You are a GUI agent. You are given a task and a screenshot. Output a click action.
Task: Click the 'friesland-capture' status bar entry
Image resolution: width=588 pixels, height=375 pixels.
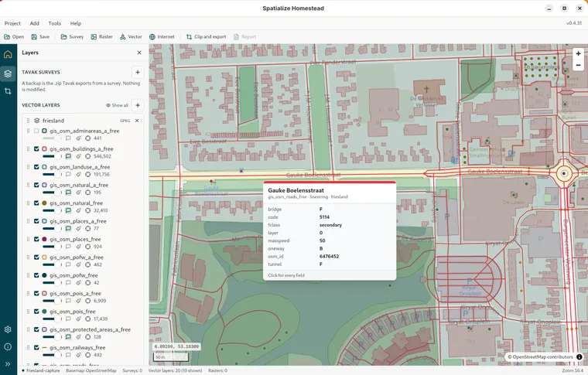[x=40, y=370]
